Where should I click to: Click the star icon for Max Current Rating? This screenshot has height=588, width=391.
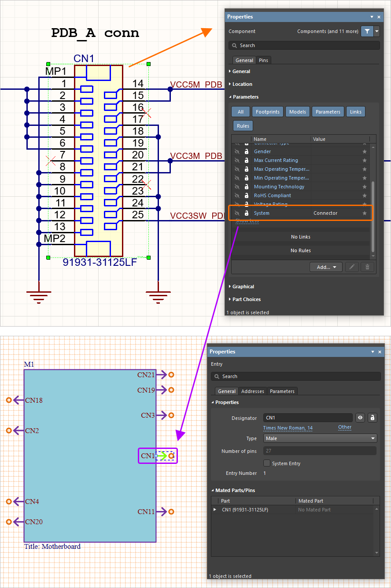[x=365, y=160]
